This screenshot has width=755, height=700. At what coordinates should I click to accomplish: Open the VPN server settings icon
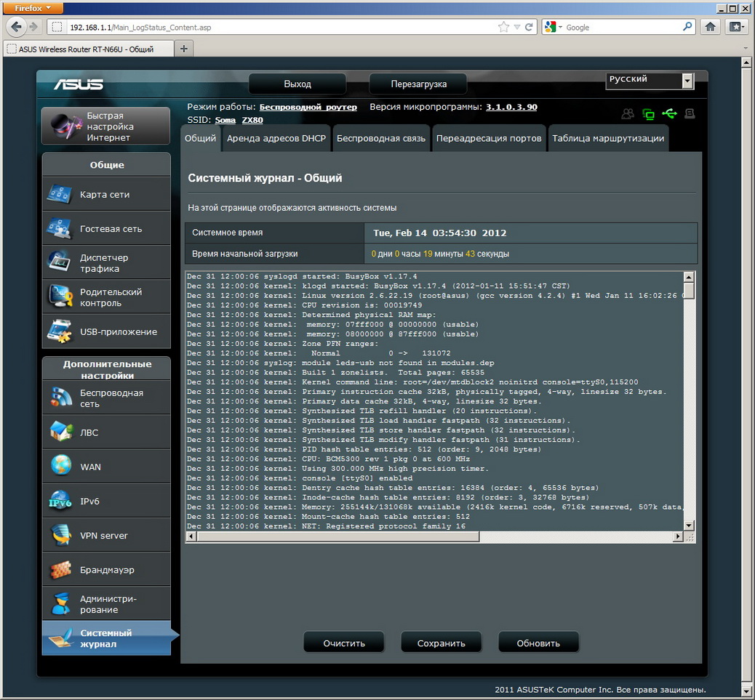(x=60, y=536)
